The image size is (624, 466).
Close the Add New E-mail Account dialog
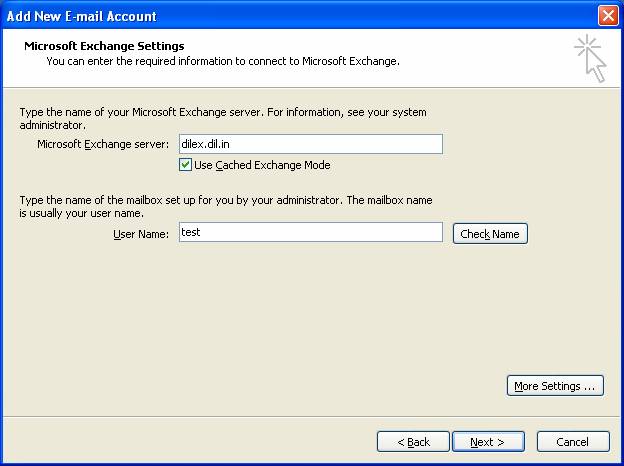[606, 16]
